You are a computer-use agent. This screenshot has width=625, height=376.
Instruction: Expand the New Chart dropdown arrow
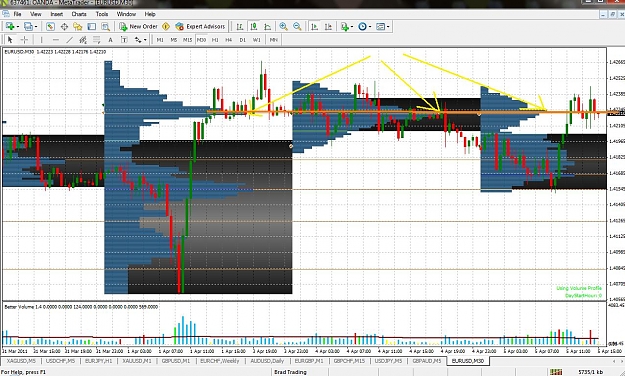point(18,27)
